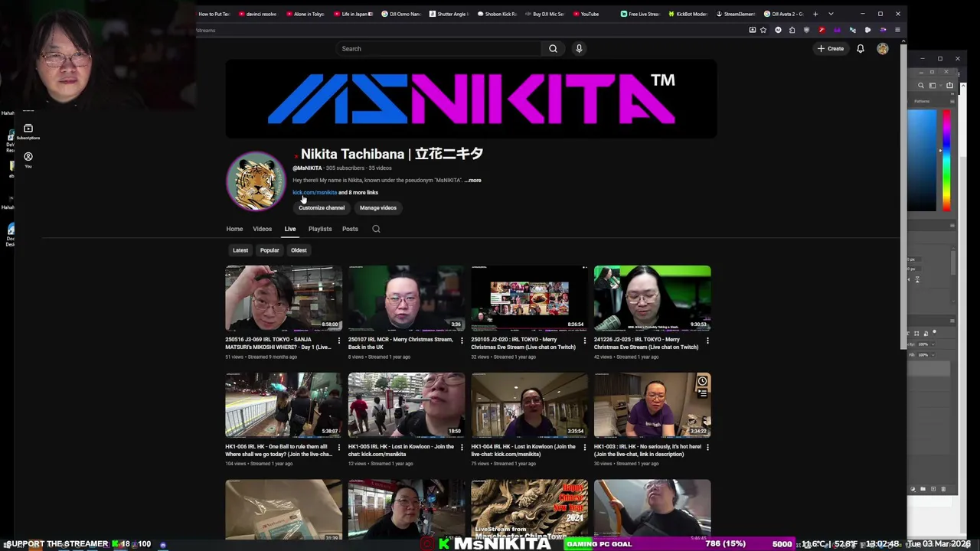Filter streams by Oldest chip
Viewport: 980px width, 551px height.
pos(299,250)
